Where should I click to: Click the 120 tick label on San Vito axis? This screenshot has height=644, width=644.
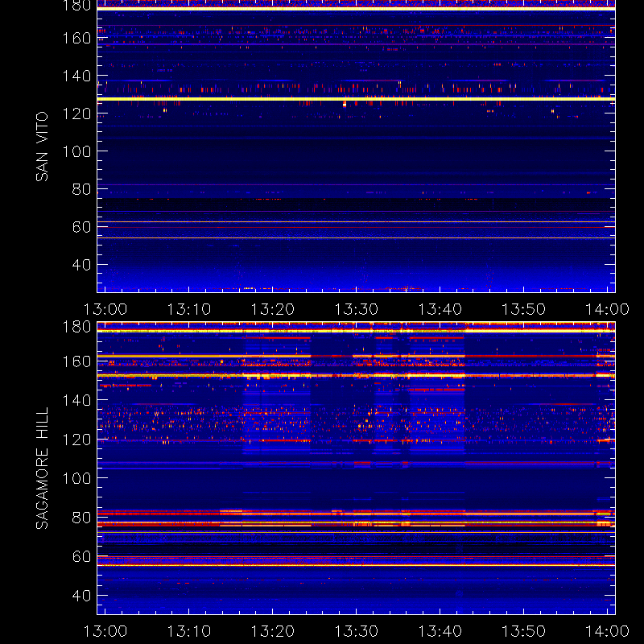(x=76, y=114)
